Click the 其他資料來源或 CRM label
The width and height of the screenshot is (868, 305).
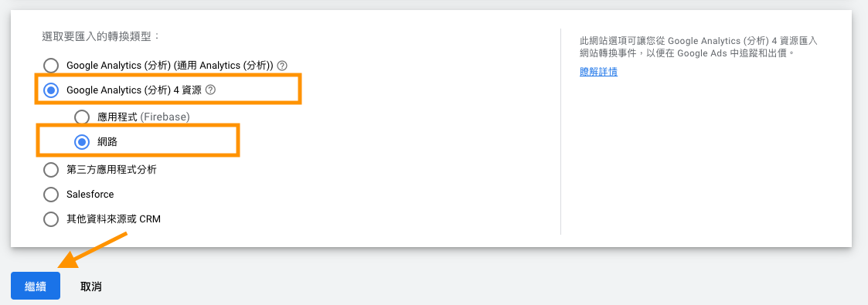[x=114, y=219]
